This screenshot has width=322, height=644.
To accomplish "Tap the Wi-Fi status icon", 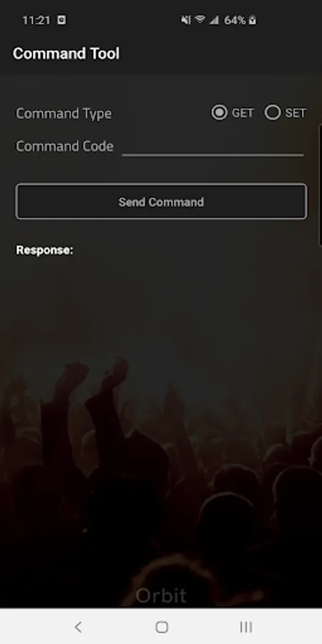I will click(x=200, y=20).
